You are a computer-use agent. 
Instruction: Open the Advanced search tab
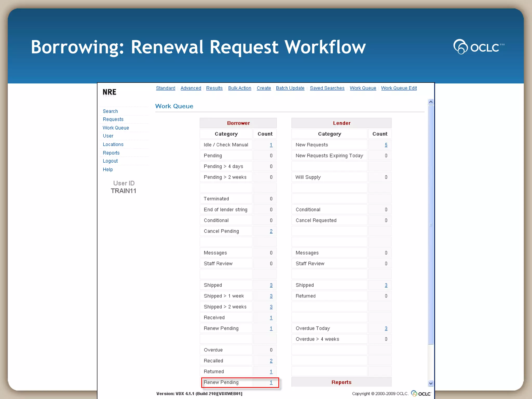pos(191,88)
